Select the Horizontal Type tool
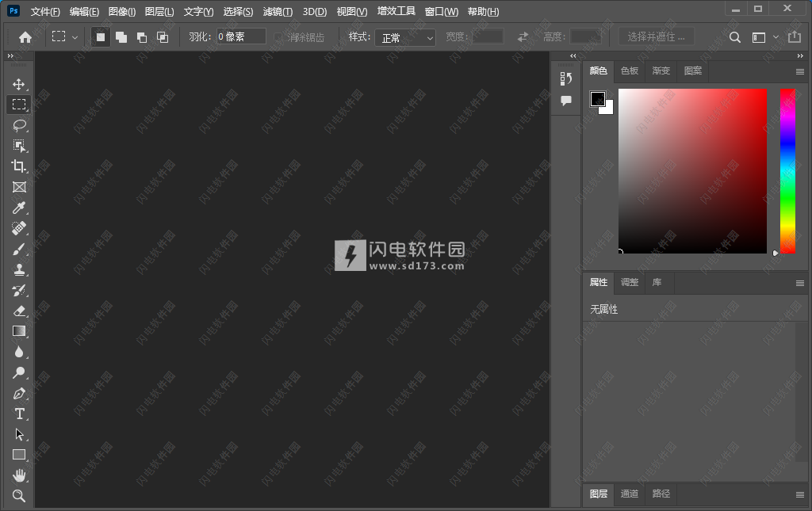Image resolution: width=812 pixels, height=511 pixels. click(x=19, y=414)
